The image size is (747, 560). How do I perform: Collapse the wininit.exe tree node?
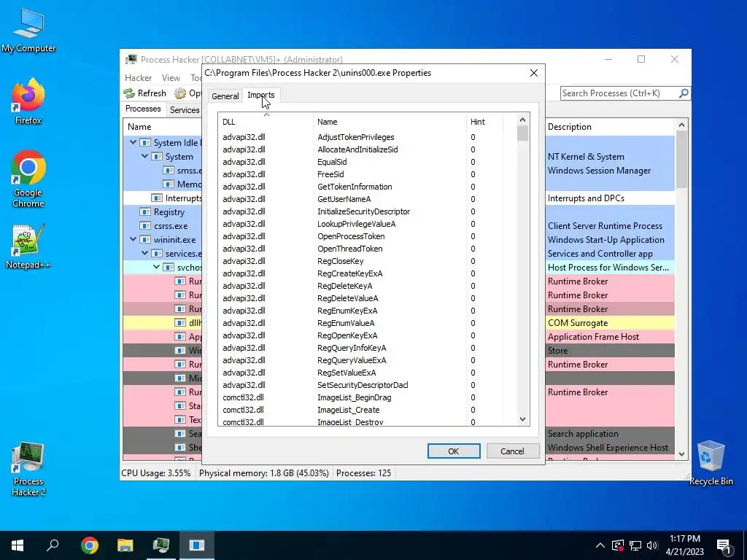[x=133, y=239]
